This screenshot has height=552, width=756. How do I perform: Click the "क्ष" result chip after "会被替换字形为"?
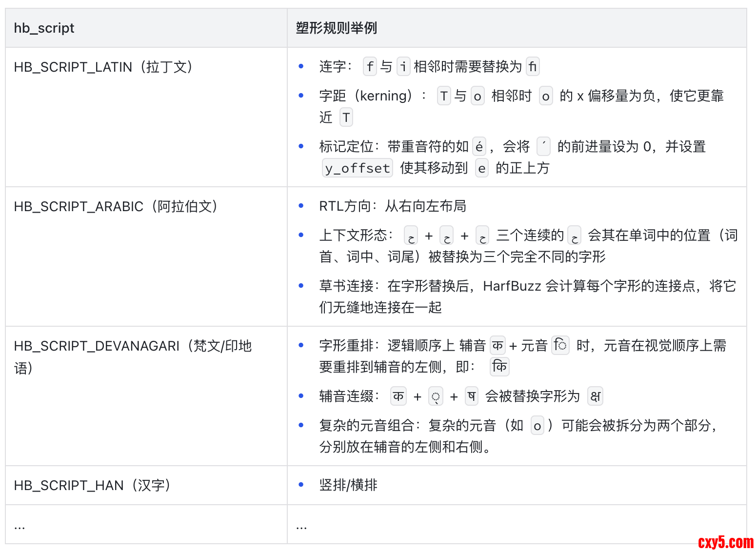[596, 396]
